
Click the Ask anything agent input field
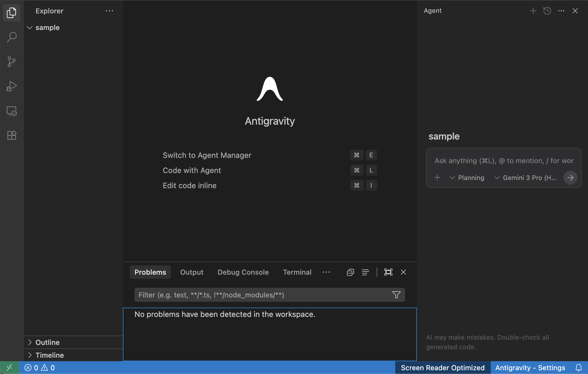(x=504, y=161)
